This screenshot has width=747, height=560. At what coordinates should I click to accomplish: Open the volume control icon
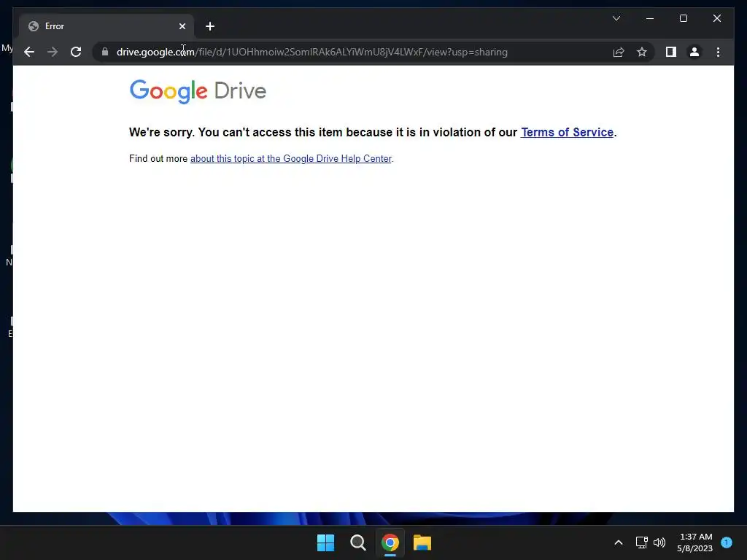(659, 542)
